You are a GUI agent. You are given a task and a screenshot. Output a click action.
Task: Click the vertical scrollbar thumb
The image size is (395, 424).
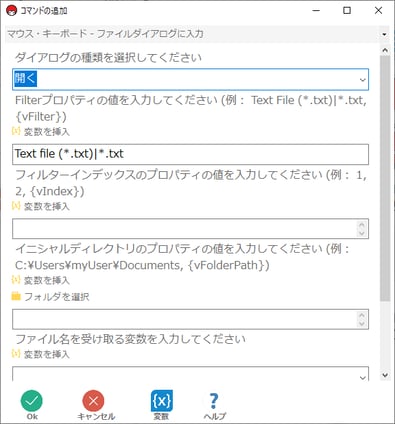coord(385,179)
